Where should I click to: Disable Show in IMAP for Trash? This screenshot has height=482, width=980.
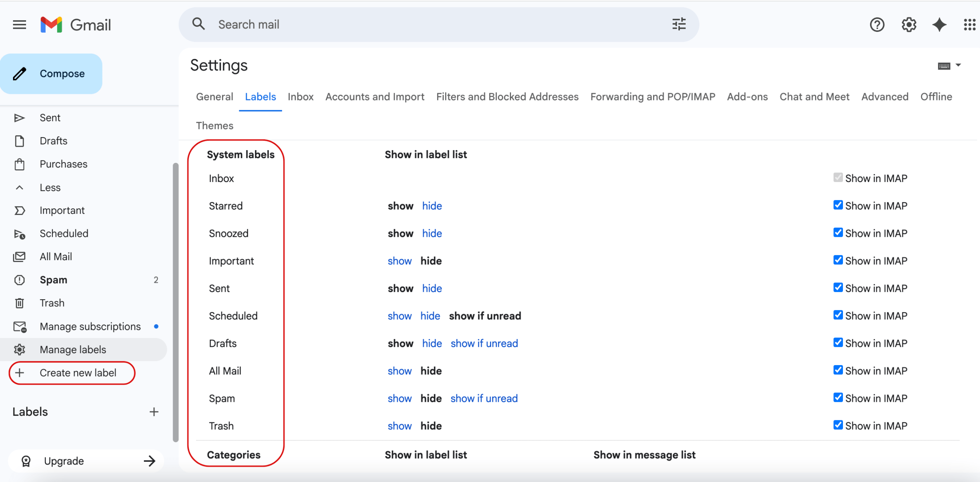(x=838, y=425)
